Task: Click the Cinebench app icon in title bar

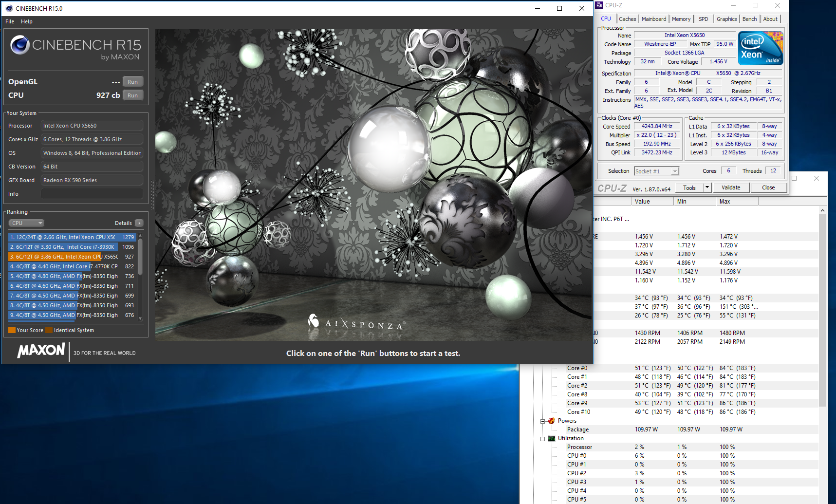Action: coord(9,8)
